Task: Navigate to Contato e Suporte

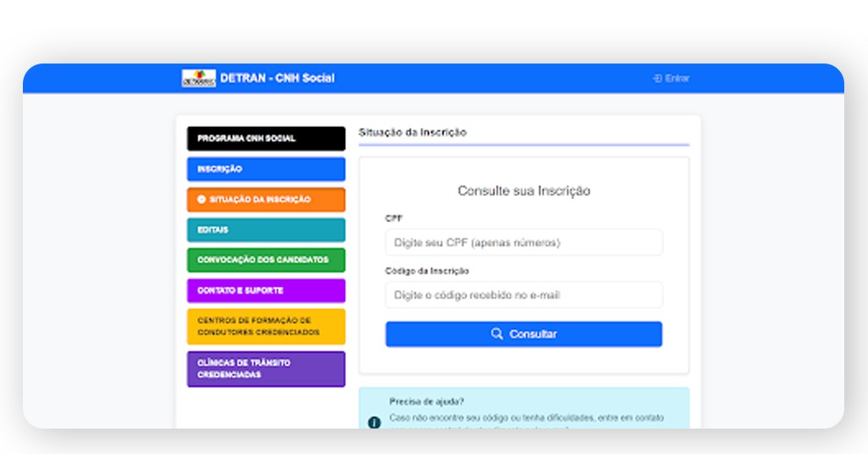Action: pos(266,291)
